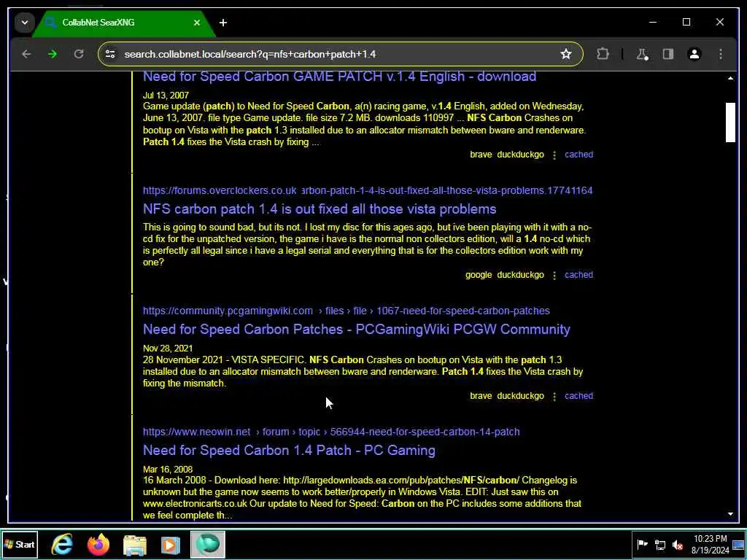Open Chrome Labs flask icon
The width and height of the screenshot is (747, 560).
642,54
